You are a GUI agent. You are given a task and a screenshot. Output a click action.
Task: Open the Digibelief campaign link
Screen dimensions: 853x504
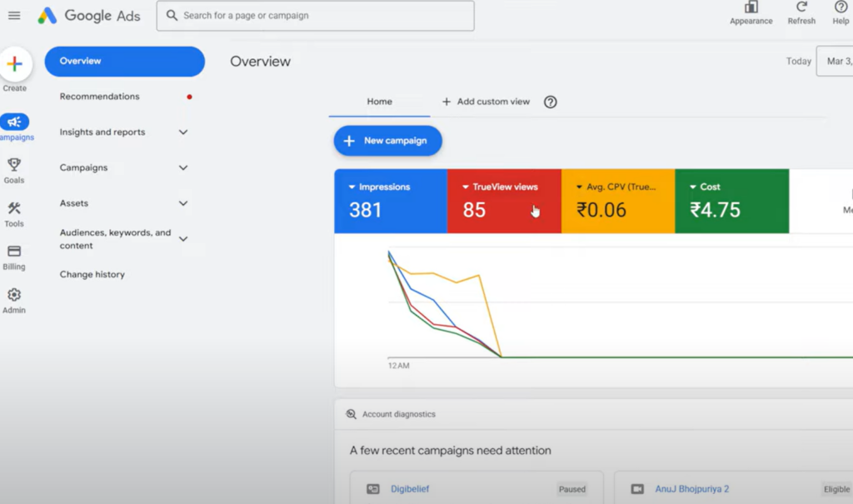410,489
